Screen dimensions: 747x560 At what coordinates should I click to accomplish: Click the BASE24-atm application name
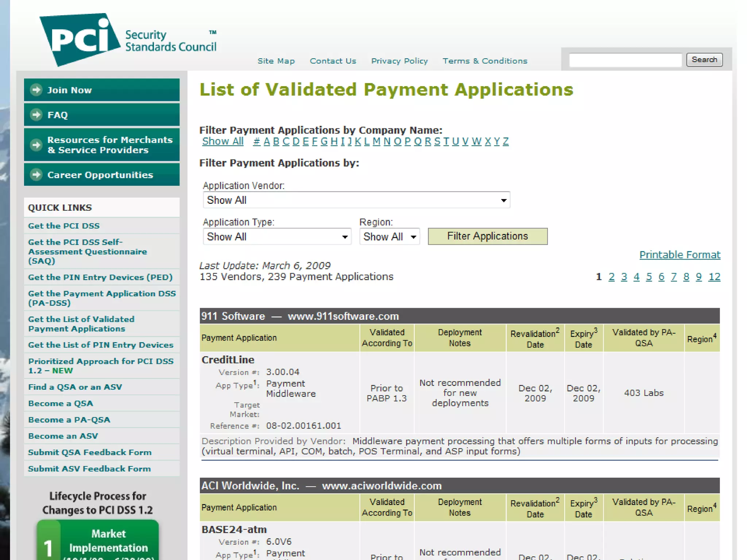click(234, 529)
